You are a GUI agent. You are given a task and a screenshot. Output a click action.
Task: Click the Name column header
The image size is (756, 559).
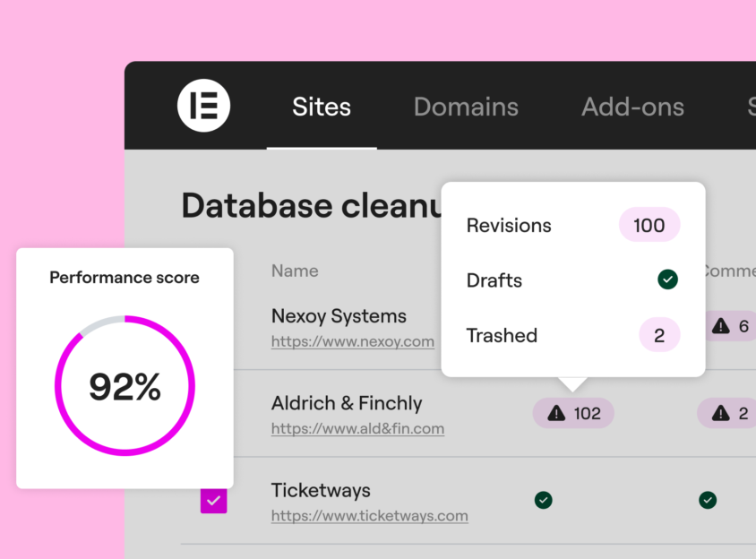[295, 271]
